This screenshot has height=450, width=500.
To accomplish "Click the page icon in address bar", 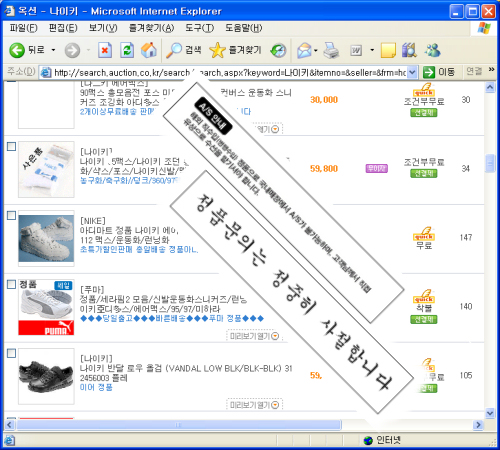I will [46, 72].
